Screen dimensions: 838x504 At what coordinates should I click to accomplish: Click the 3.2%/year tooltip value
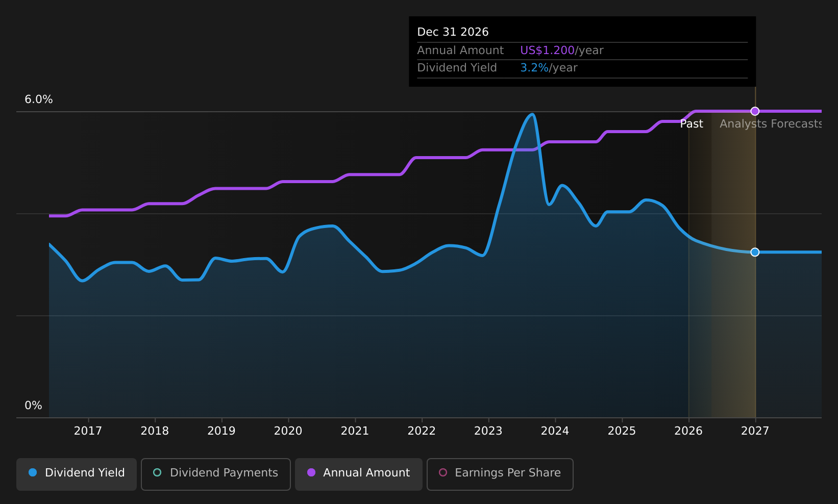pos(549,68)
